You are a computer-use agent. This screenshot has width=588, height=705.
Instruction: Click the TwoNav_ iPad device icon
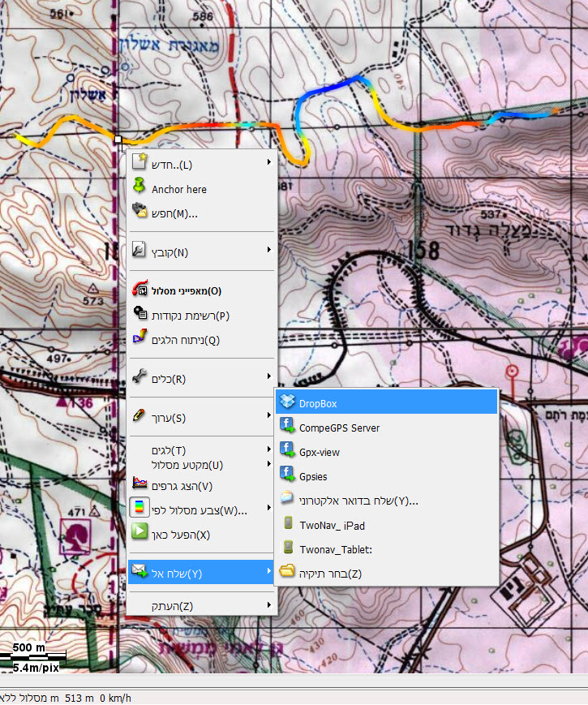(x=286, y=525)
